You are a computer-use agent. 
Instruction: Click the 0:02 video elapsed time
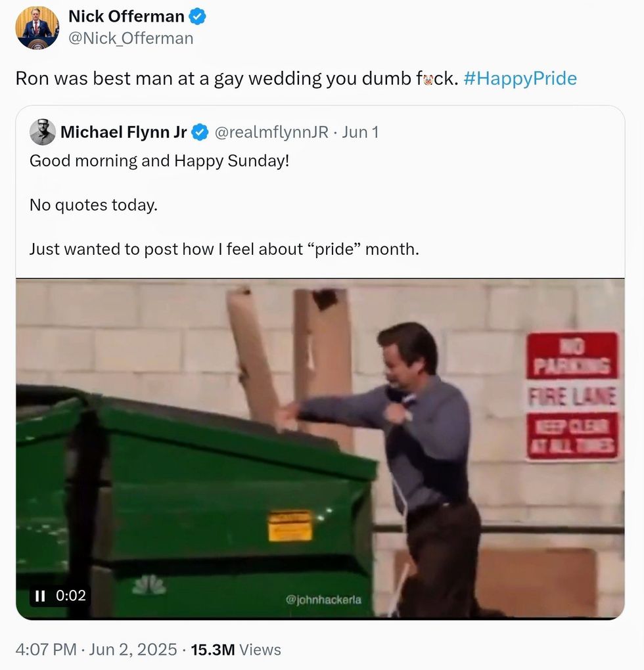point(71,596)
